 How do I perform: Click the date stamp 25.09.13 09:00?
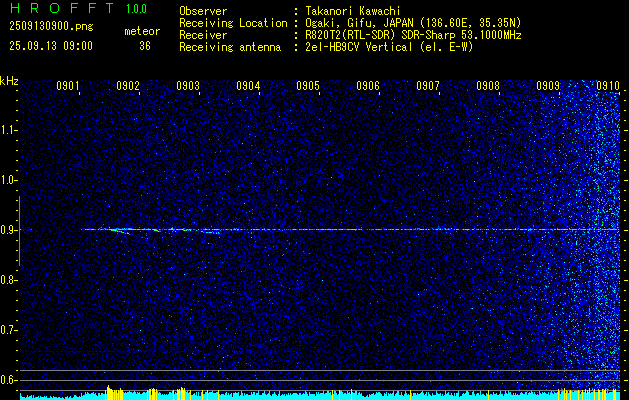(x=51, y=46)
